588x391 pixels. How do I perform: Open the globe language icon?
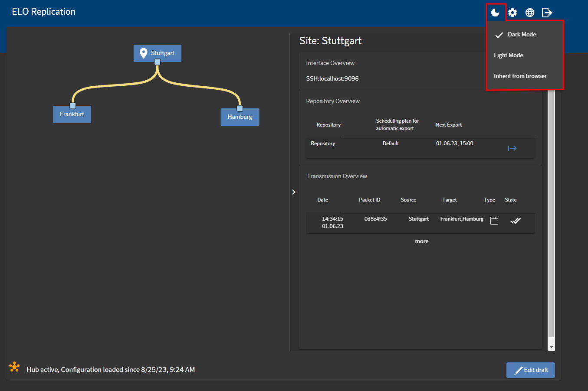(x=530, y=13)
